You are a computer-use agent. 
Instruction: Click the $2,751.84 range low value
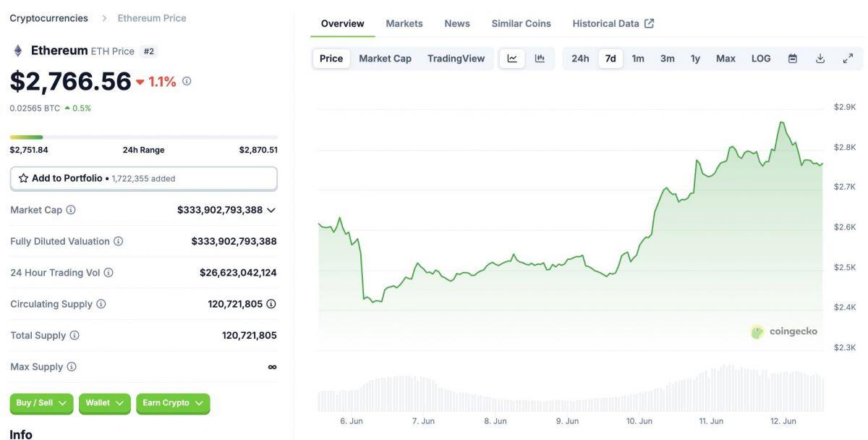29,150
